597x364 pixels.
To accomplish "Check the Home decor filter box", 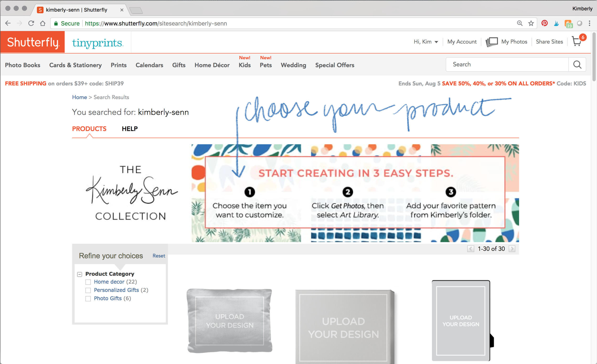I will point(88,282).
